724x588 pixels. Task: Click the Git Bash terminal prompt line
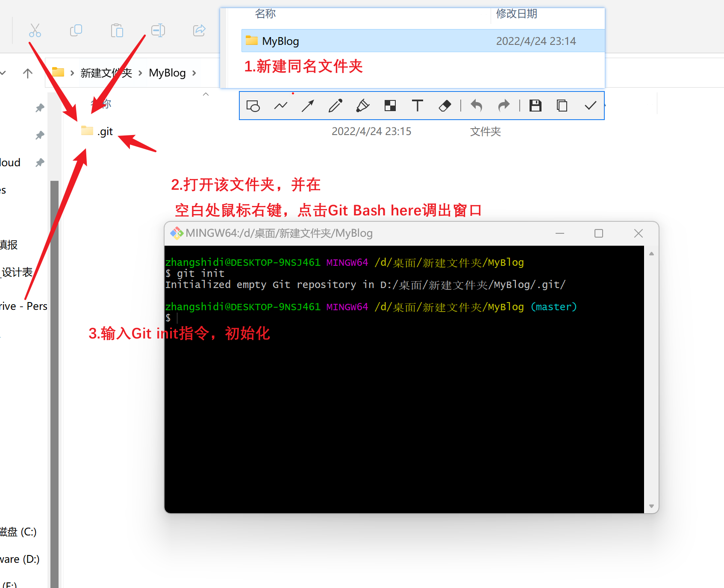click(171, 318)
